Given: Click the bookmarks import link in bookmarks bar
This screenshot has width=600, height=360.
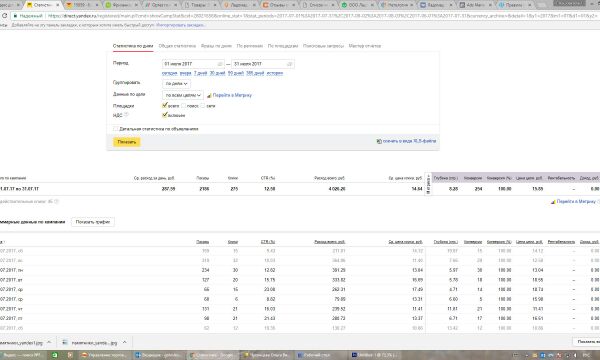Looking at the screenshot, I should coord(180,25).
